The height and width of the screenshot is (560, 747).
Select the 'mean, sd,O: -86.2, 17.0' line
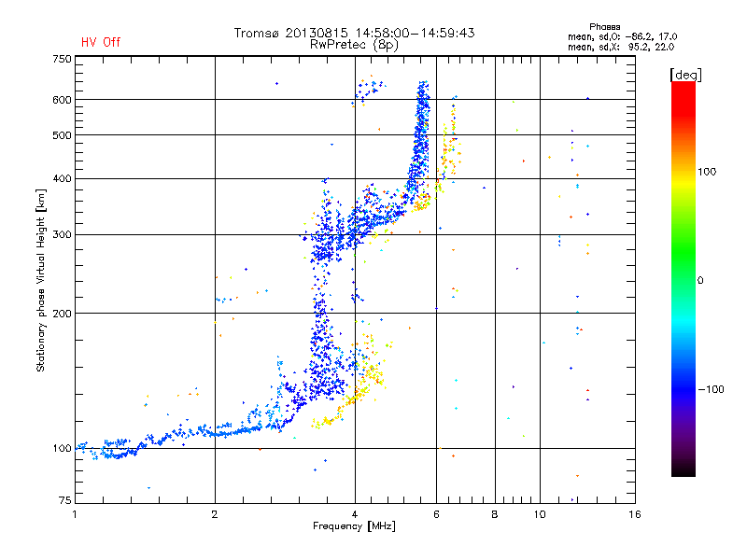click(622, 36)
